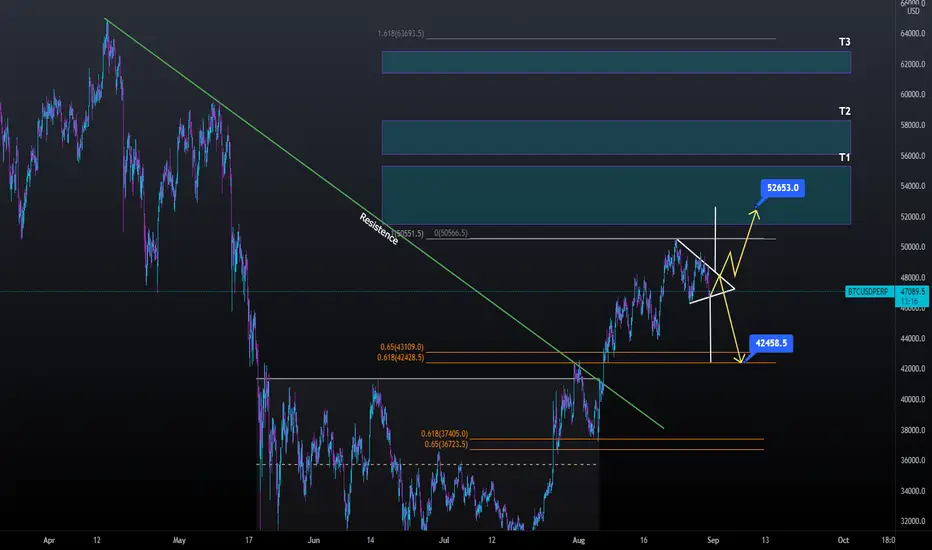Click the 0.65(43109.0) Fibonacci retracement label
This screenshot has width=932, height=550.
(x=402, y=347)
